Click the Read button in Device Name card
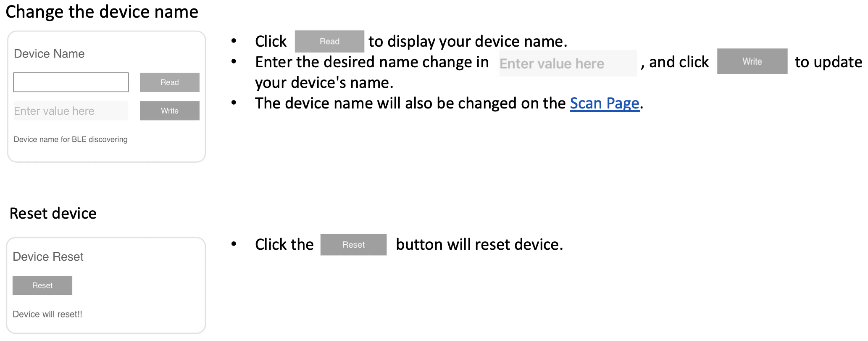Screen dimensions: 868x341 point(170,82)
